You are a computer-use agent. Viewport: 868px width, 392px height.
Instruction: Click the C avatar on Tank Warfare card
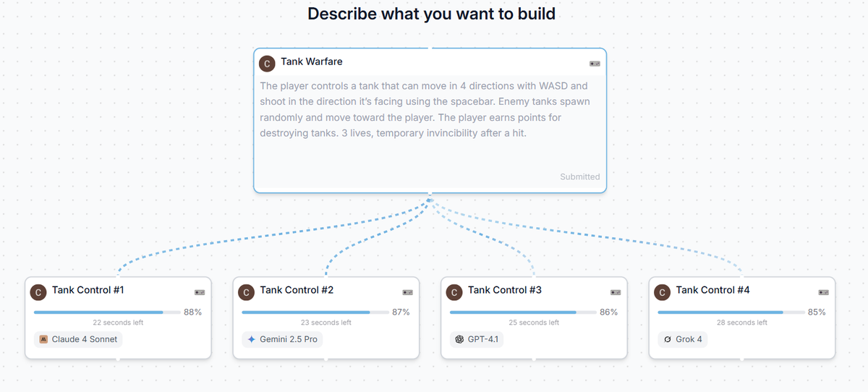click(x=267, y=64)
